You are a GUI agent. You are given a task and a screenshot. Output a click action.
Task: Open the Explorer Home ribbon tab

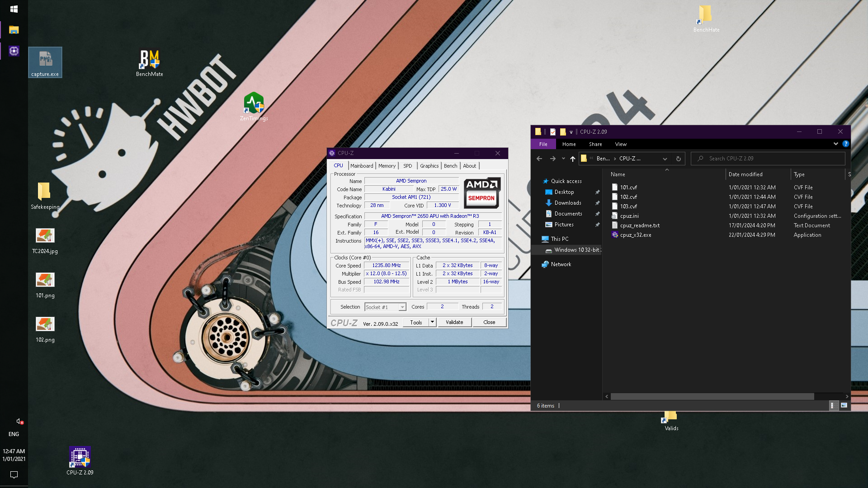point(569,144)
